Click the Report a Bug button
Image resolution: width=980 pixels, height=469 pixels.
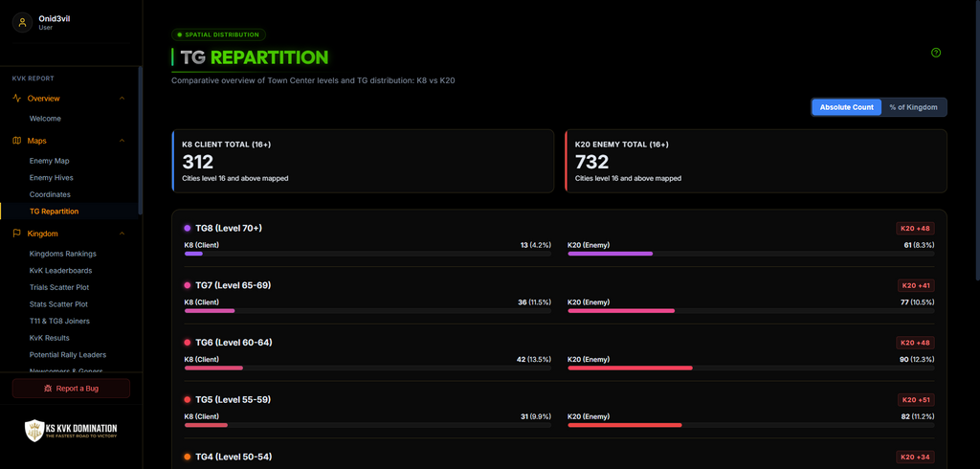click(71, 389)
